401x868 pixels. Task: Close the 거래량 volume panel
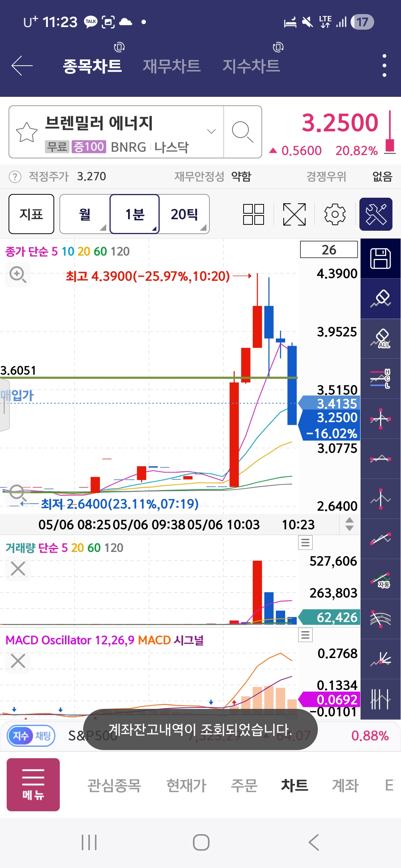pyautogui.click(x=18, y=568)
